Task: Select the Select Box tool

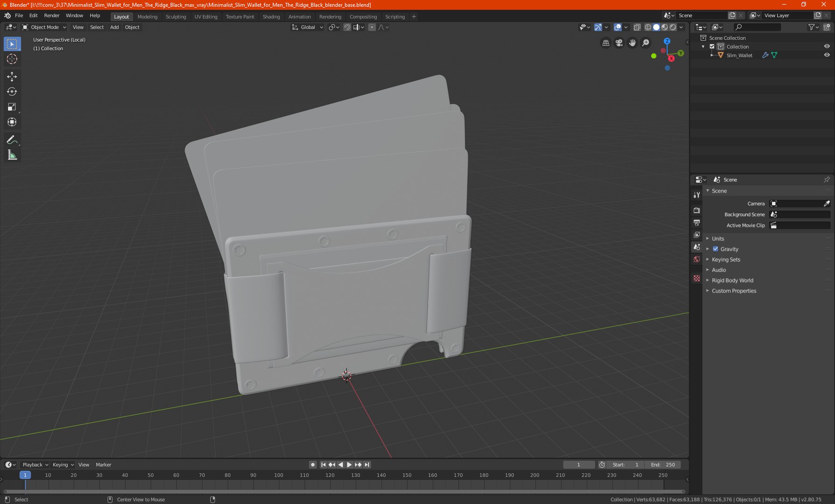Action: (x=12, y=44)
